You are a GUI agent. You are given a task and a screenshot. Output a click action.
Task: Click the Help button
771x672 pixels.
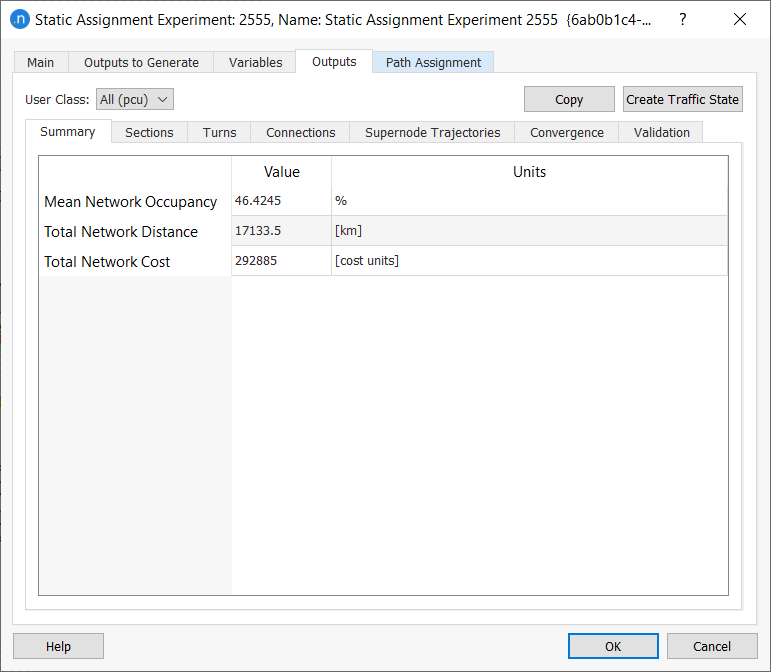(58, 646)
